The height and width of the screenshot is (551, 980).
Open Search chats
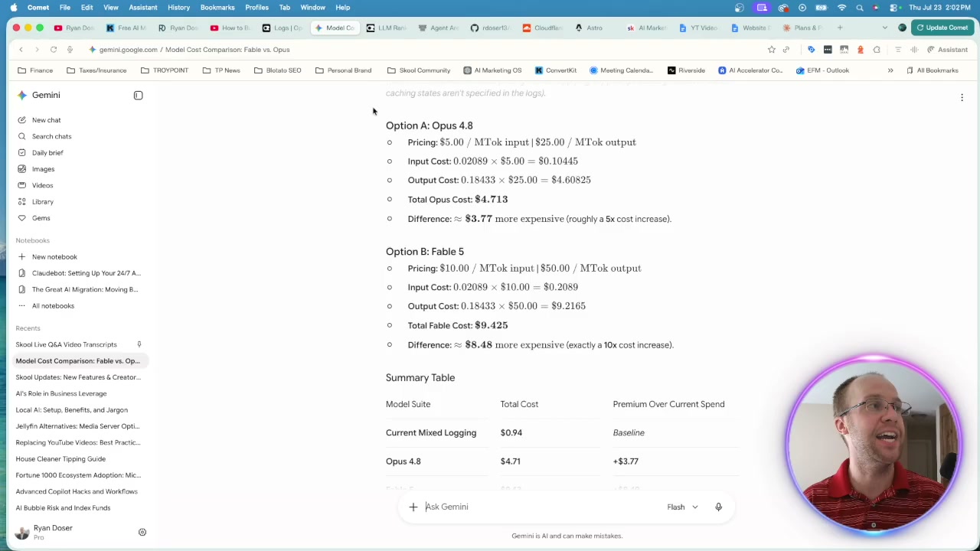[x=51, y=136]
